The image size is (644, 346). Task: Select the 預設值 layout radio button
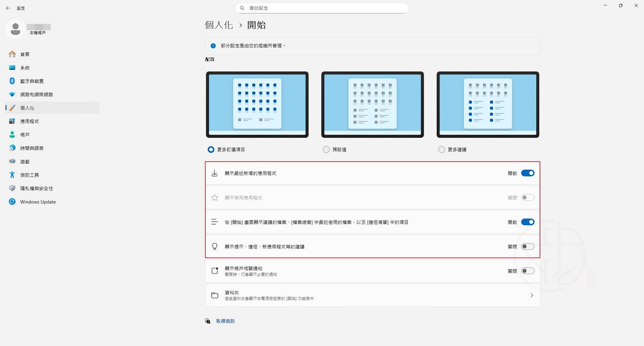tap(326, 150)
